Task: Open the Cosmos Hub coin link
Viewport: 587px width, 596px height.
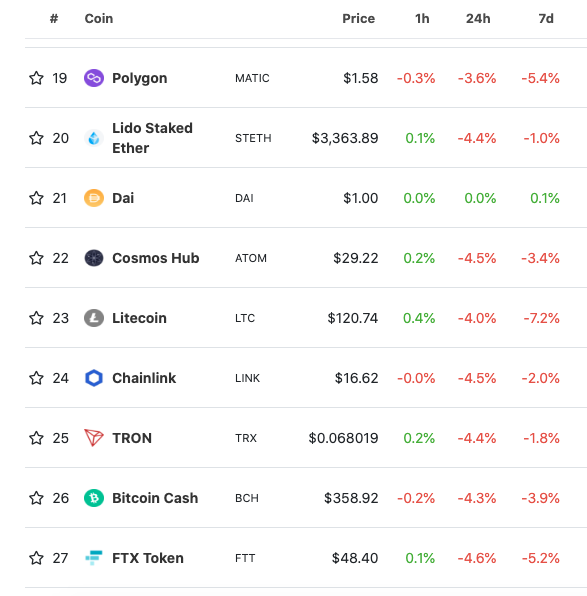Action: click(155, 258)
